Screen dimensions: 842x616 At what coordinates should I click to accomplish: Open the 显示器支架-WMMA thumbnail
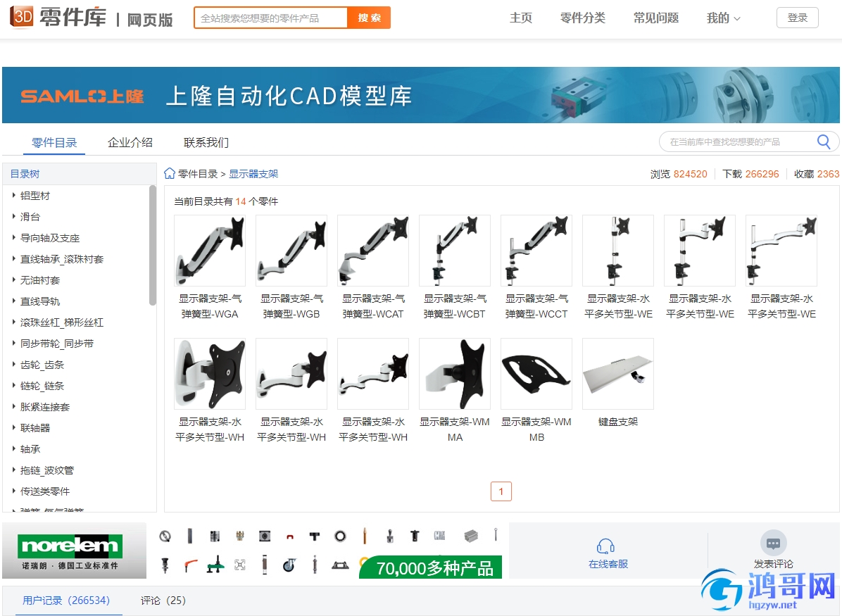(x=455, y=374)
